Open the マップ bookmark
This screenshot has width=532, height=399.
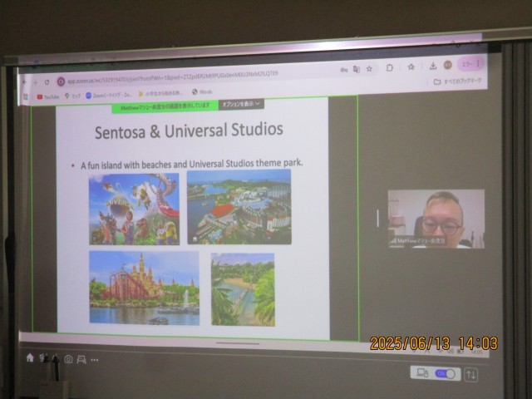click(x=72, y=96)
